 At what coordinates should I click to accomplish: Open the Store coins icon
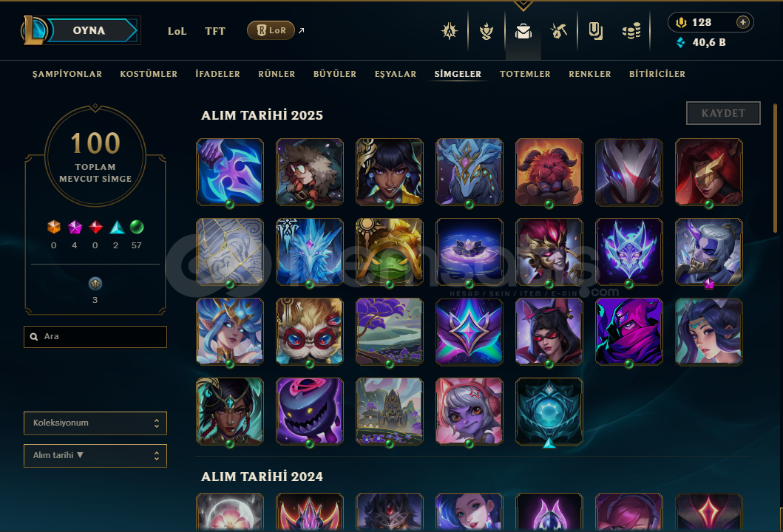pyautogui.click(x=631, y=32)
